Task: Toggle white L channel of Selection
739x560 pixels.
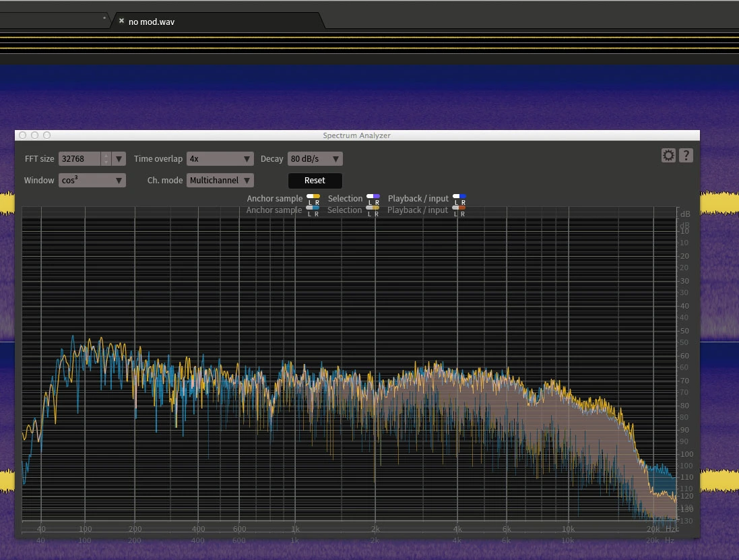Action: tap(370, 197)
